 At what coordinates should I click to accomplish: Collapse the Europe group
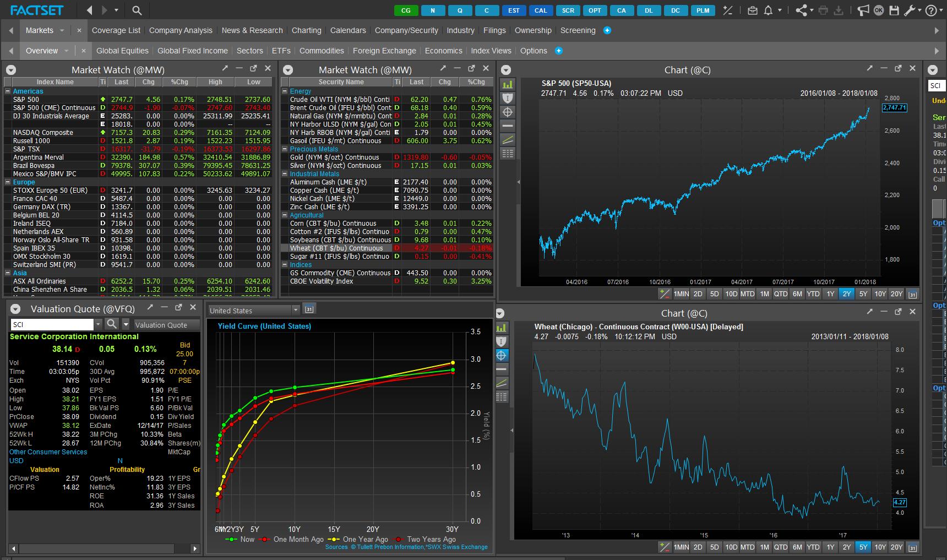[8, 182]
